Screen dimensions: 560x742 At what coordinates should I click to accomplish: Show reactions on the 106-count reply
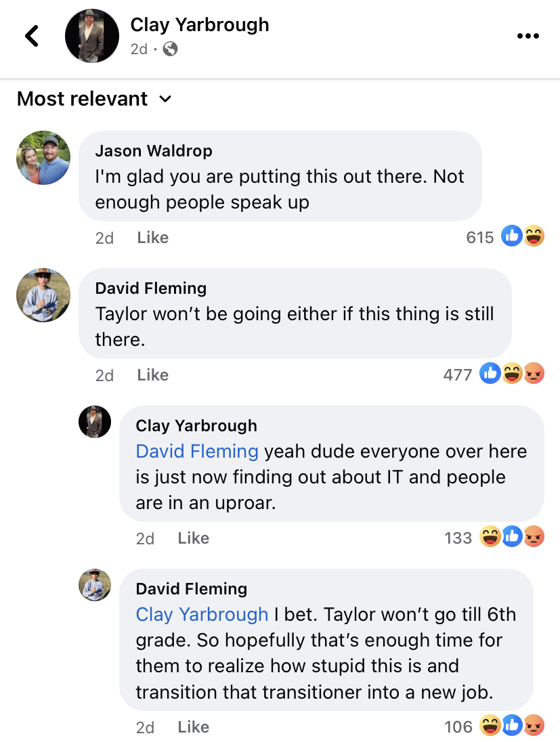494,726
